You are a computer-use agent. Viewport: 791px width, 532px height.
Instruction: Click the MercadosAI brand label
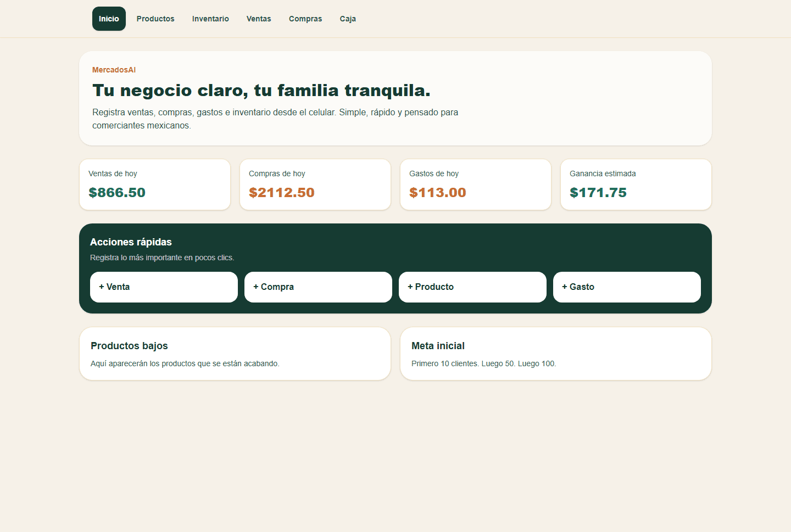pos(114,70)
